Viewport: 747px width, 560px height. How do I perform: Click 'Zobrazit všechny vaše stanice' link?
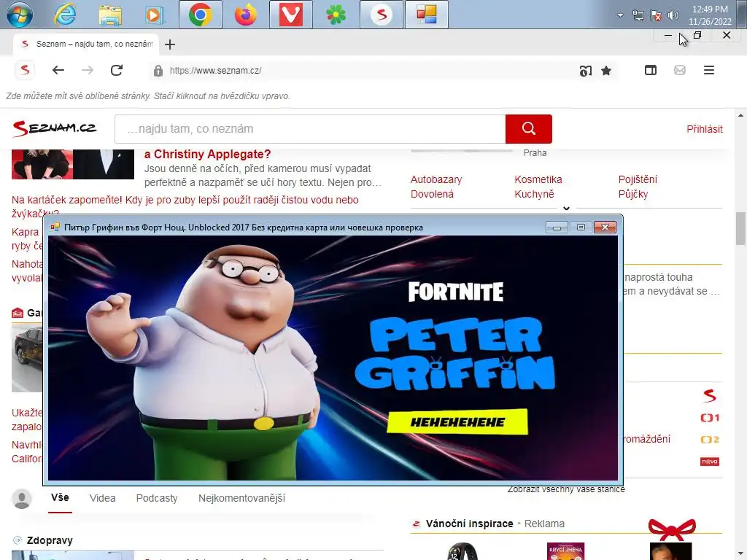pos(566,489)
